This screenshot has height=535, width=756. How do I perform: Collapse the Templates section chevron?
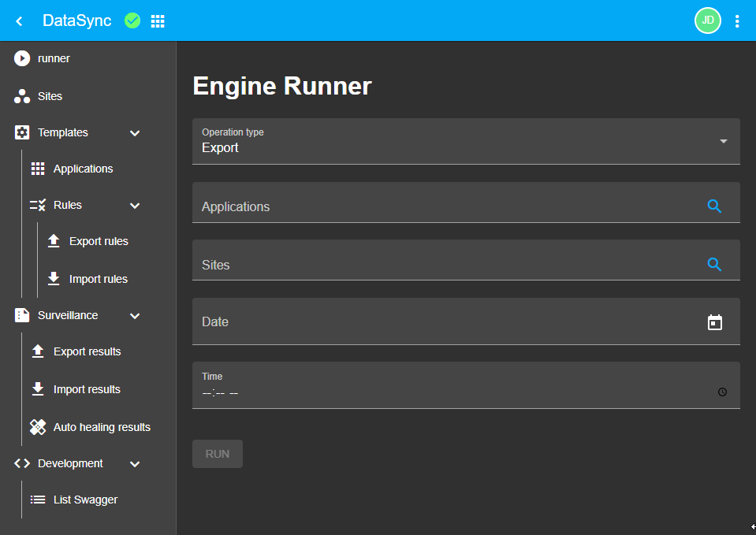click(x=135, y=133)
